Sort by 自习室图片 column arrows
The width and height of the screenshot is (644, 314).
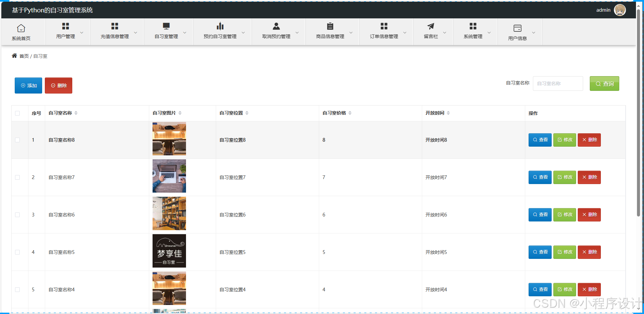tap(180, 113)
